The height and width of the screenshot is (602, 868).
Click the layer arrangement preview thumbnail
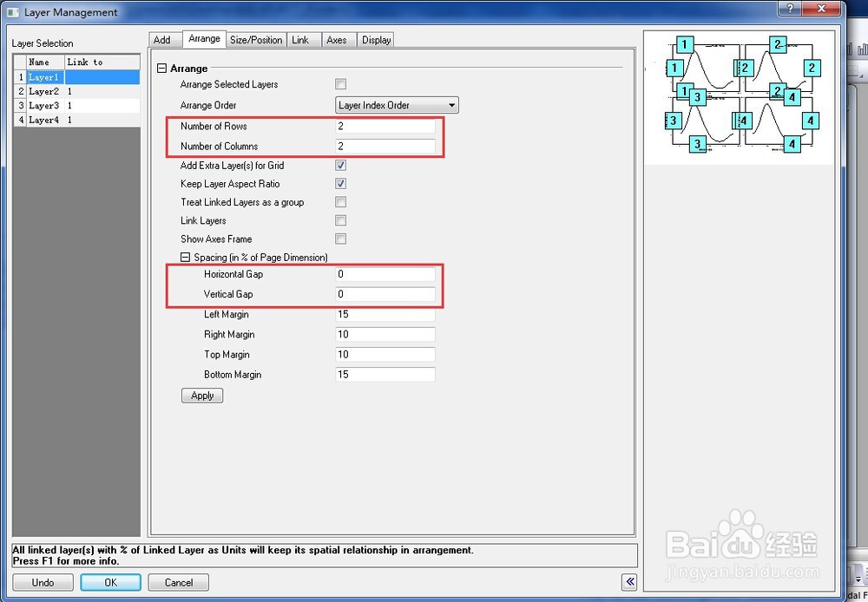739,97
